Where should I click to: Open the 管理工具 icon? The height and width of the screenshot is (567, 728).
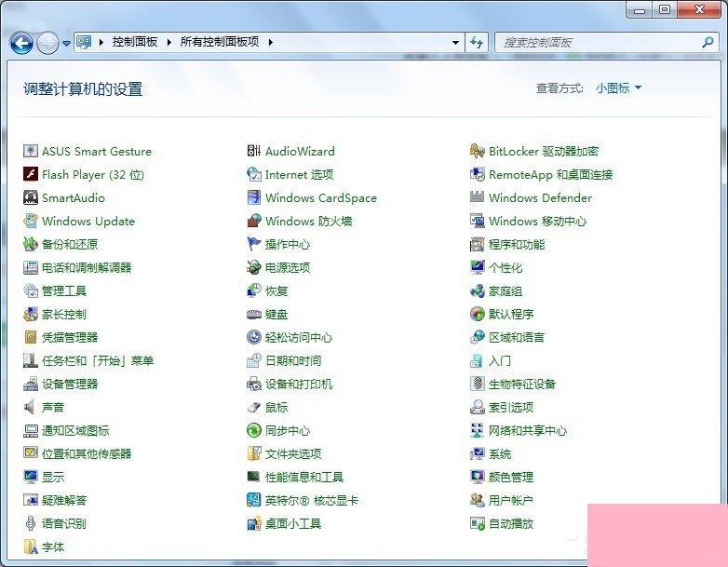click(x=30, y=290)
